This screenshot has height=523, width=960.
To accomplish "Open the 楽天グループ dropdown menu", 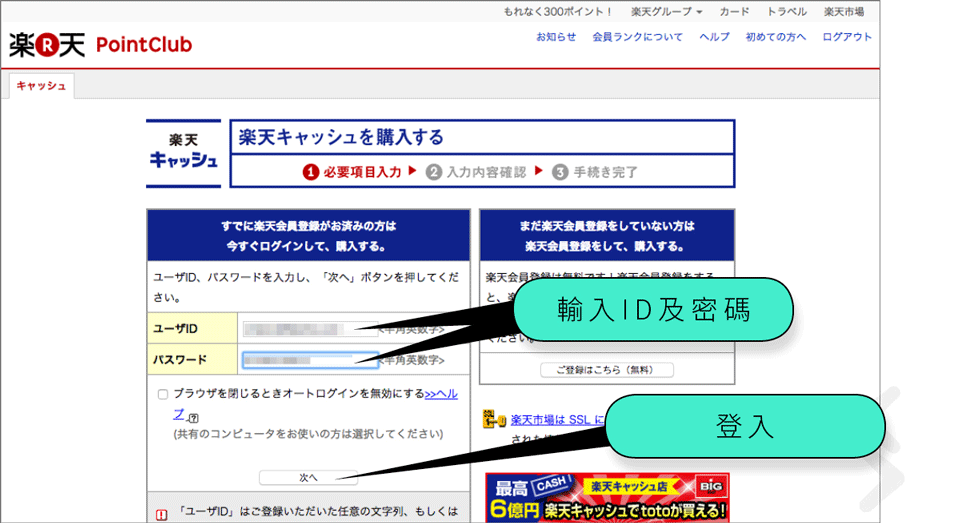I will [666, 12].
